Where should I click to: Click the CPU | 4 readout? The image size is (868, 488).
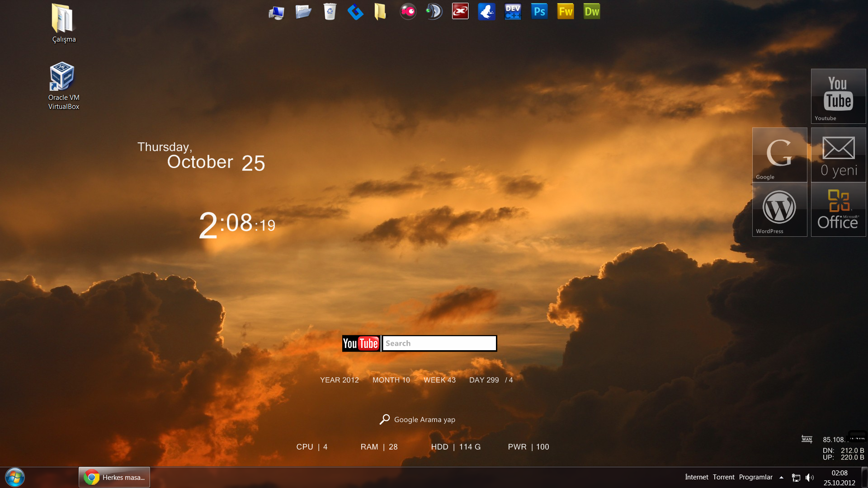pyautogui.click(x=312, y=447)
